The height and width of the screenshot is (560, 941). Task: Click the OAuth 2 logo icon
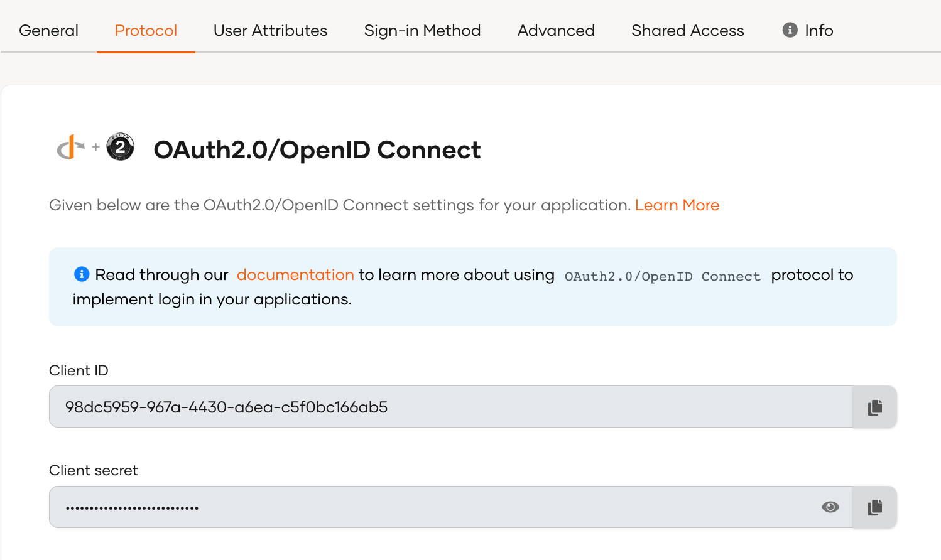tap(121, 147)
